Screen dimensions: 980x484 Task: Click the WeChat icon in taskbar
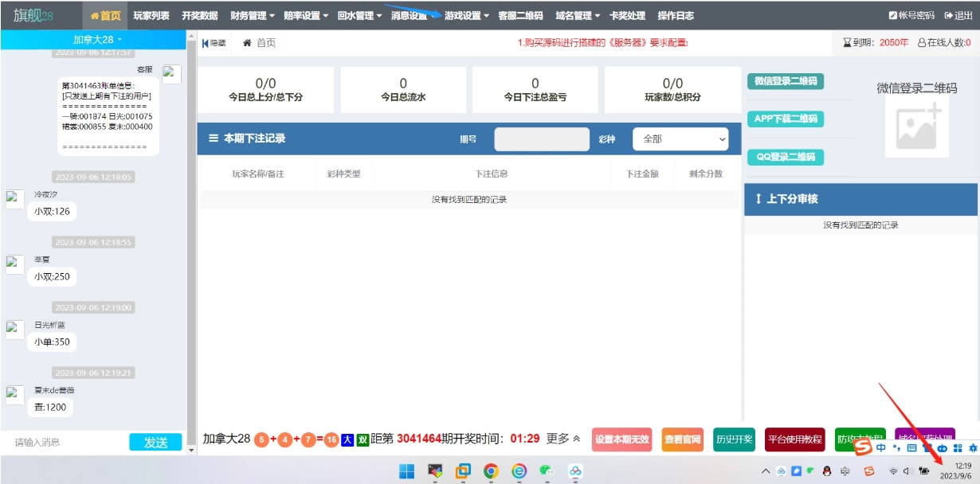547,471
